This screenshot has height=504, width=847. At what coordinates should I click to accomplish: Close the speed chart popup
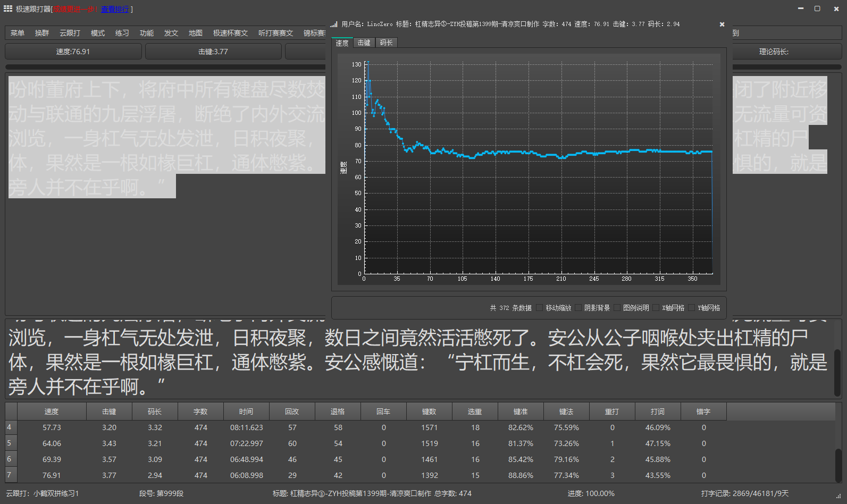coord(722,24)
